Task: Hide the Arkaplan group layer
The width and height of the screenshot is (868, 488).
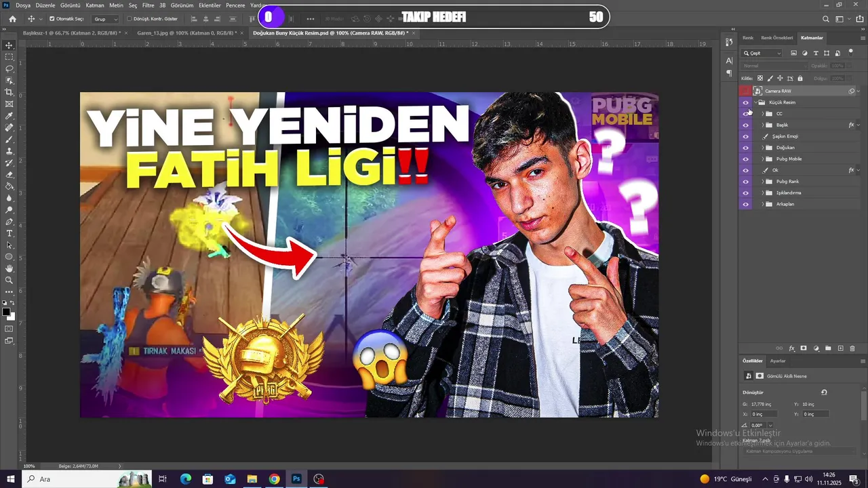Action: click(x=746, y=204)
